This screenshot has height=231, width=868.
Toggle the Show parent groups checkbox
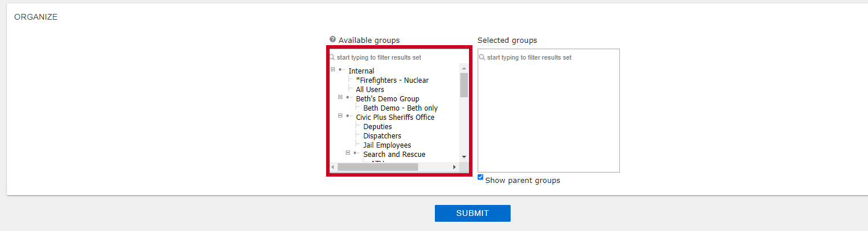(481, 177)
